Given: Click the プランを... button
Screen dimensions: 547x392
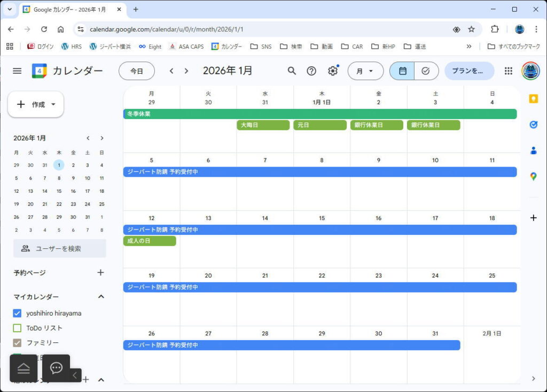Looking at the screenshot, I should 468,70.
